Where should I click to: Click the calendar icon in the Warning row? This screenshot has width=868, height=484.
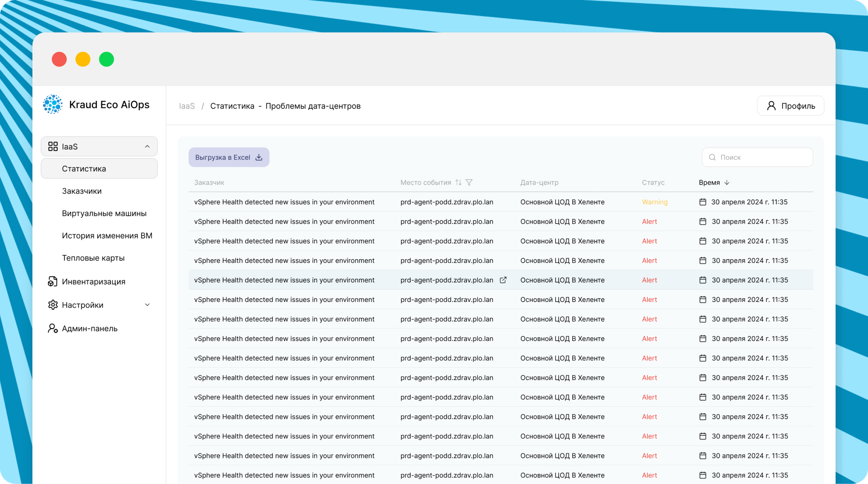point(703,202)
